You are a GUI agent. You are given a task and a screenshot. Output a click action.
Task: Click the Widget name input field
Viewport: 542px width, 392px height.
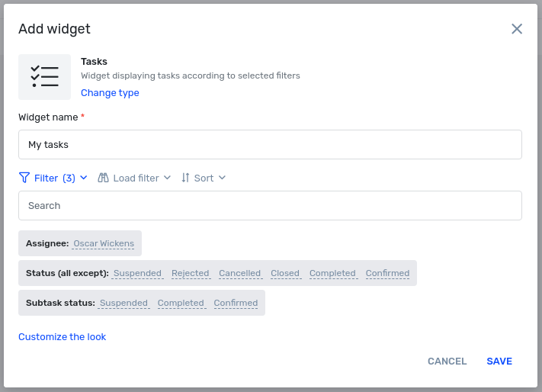(270, 144)
